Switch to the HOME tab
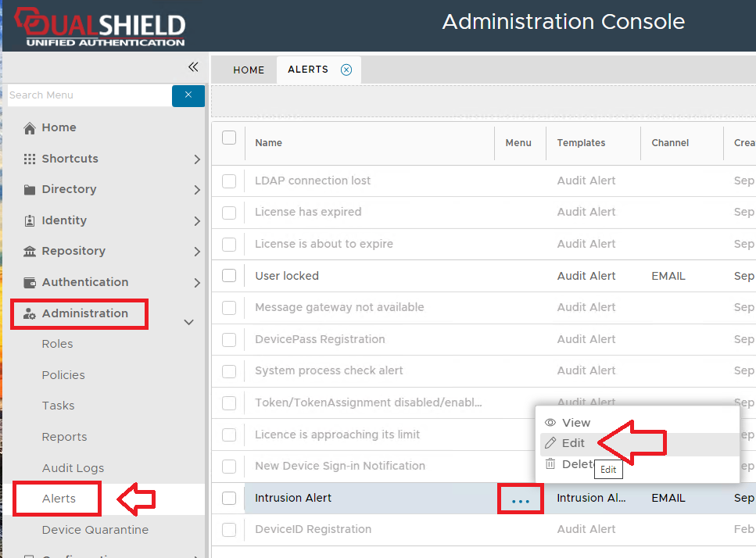 [249, 70]
